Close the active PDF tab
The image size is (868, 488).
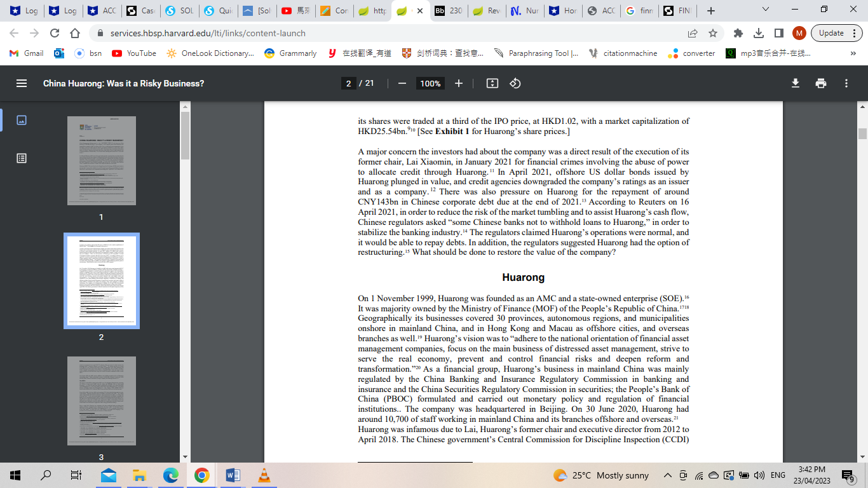click(x=421, y=11)
